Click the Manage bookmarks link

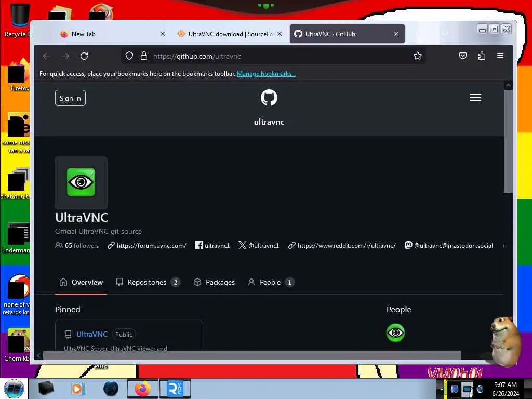(267, 74)
